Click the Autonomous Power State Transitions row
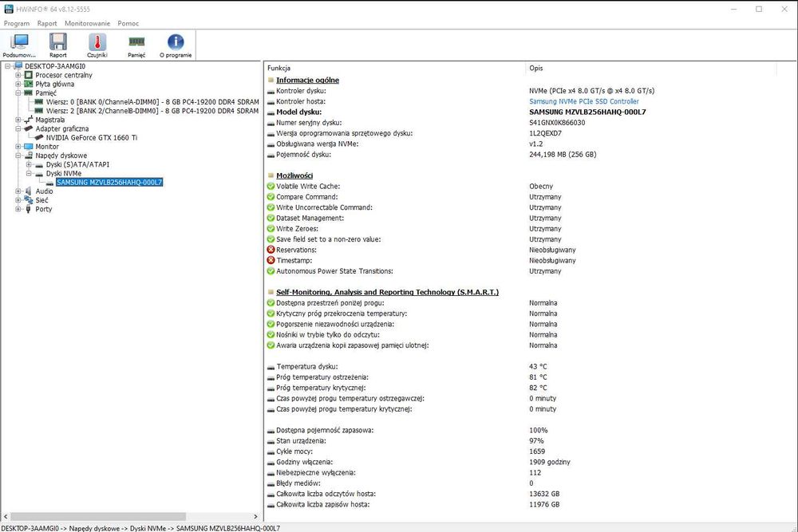This screenshot has height=532, width=798. [x=529, y=271]
